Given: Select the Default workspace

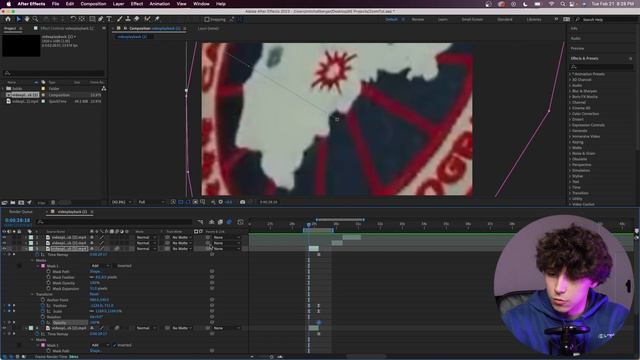Looking at the screenshot, I should (391, 19).
